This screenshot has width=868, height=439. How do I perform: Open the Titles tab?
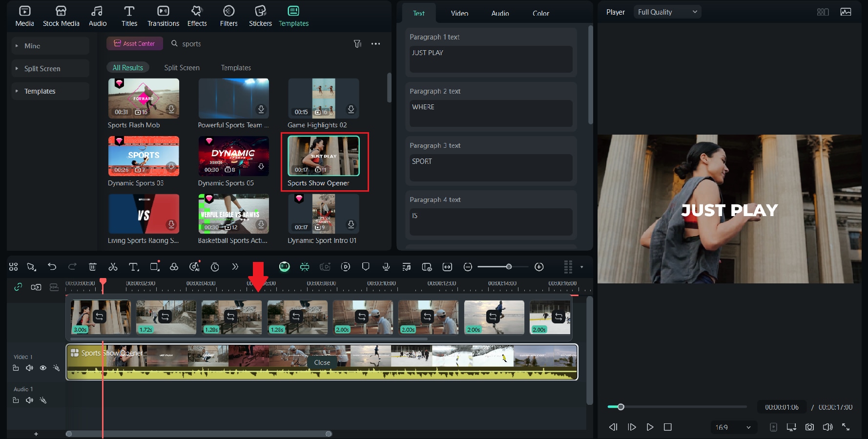(129, 16)
